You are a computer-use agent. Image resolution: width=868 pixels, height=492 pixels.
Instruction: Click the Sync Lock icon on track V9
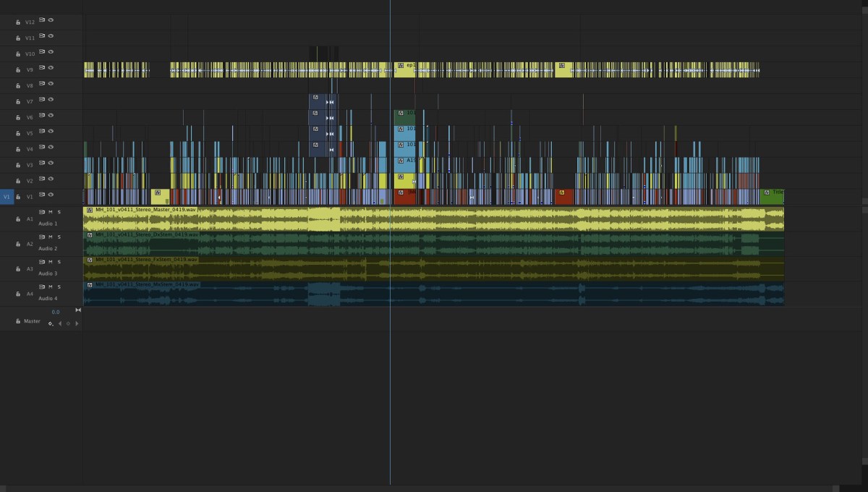pos(42,69)
